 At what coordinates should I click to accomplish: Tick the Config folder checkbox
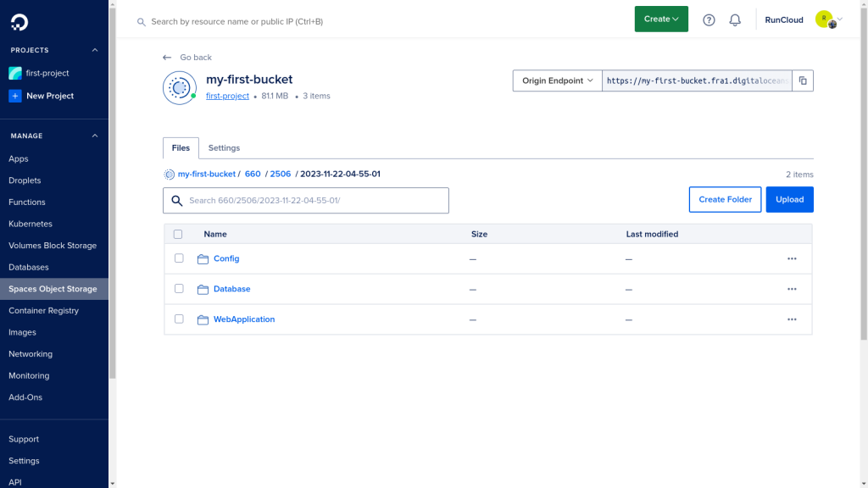pos(179,258)
